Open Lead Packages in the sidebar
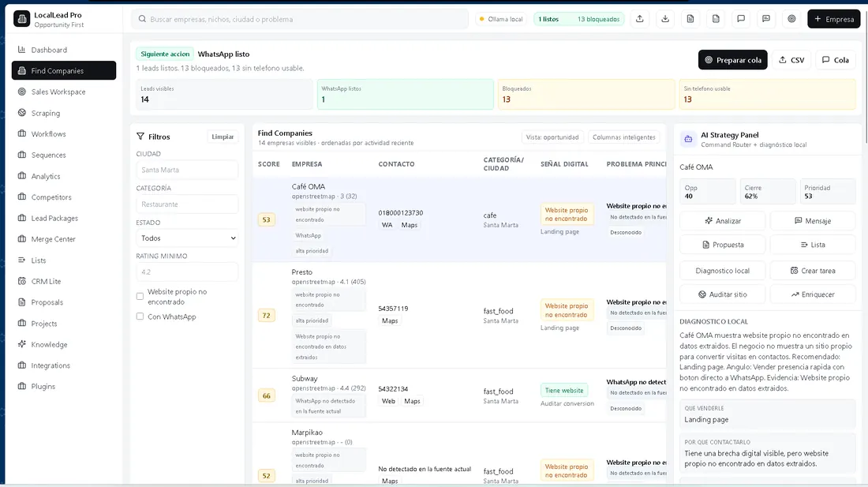Screen dimensions: 868x487 coord(64,218)
